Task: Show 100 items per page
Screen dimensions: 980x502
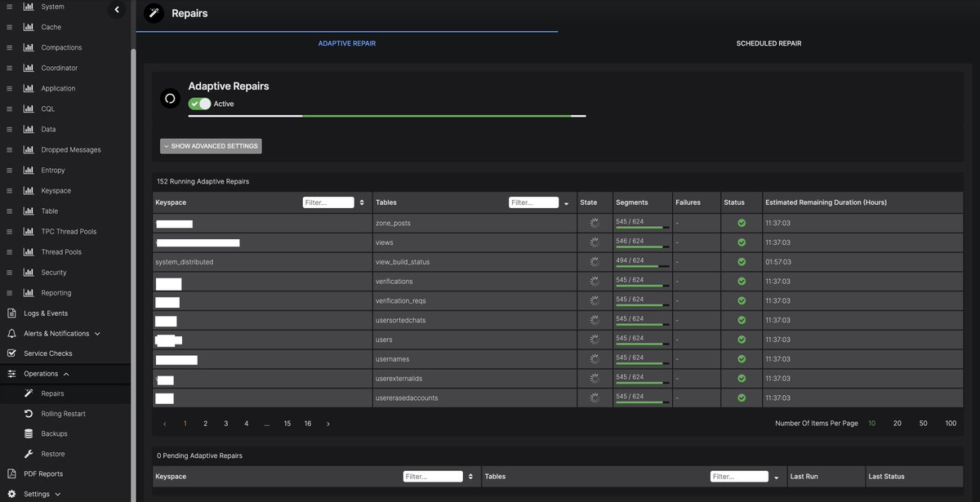Action: pyautogui.click(x=951, y=423)
